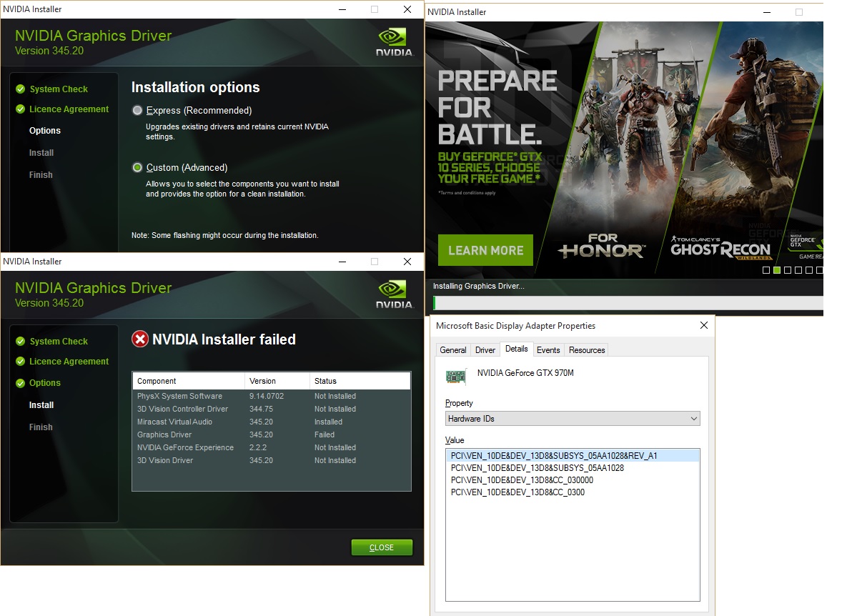
Task: Select the 3D Vision Controller Driver row
Action: pyautogui.click(x=271, y=409)
